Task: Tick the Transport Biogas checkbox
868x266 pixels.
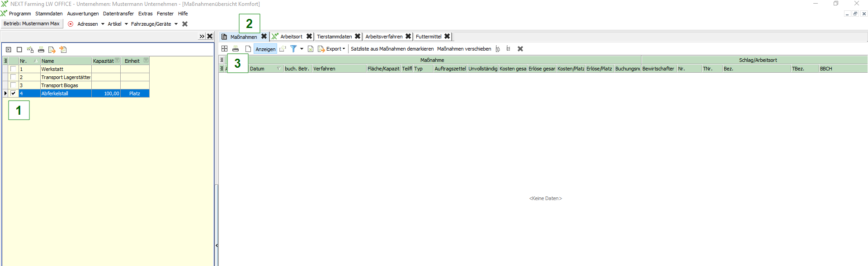Action: click(x=13, y=85)
